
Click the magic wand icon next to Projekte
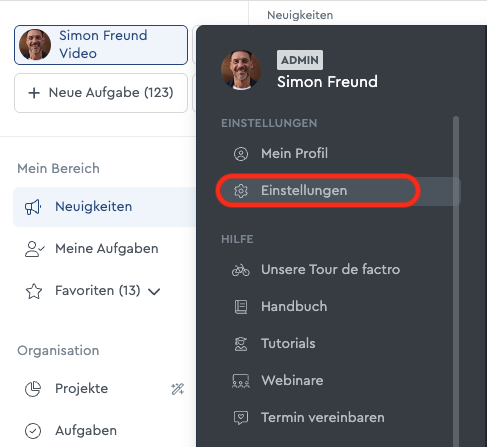pos(178,389)
